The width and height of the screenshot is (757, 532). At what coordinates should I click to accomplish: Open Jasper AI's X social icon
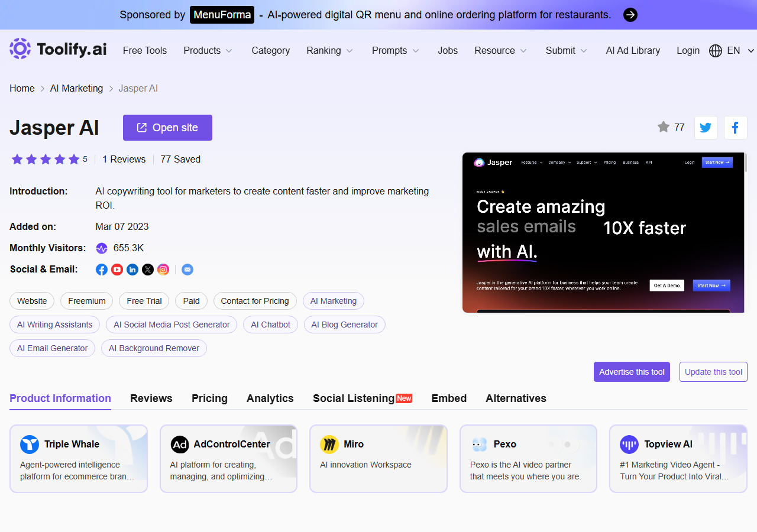coord(148,270)
